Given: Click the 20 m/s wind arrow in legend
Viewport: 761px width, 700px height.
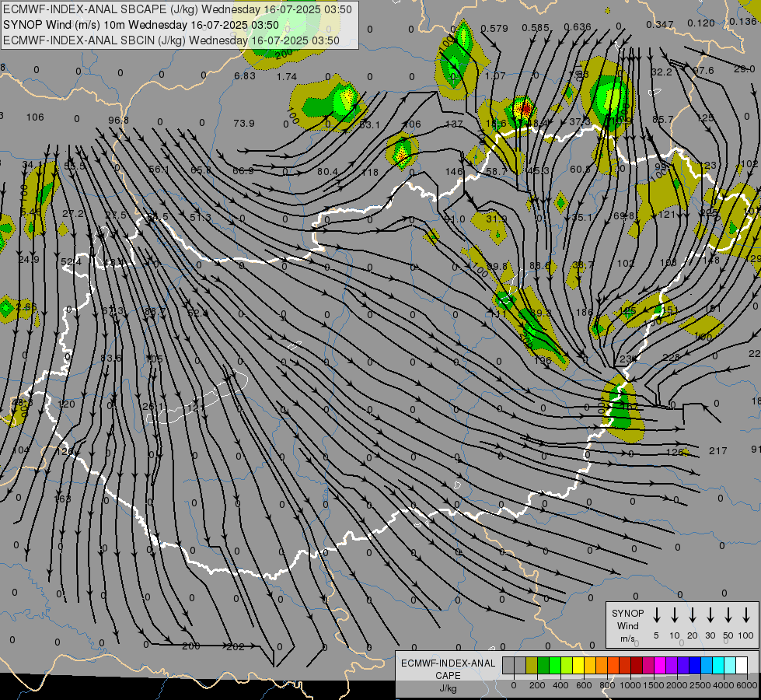Looking at the screenshot, I should click(x=692, y=615).
